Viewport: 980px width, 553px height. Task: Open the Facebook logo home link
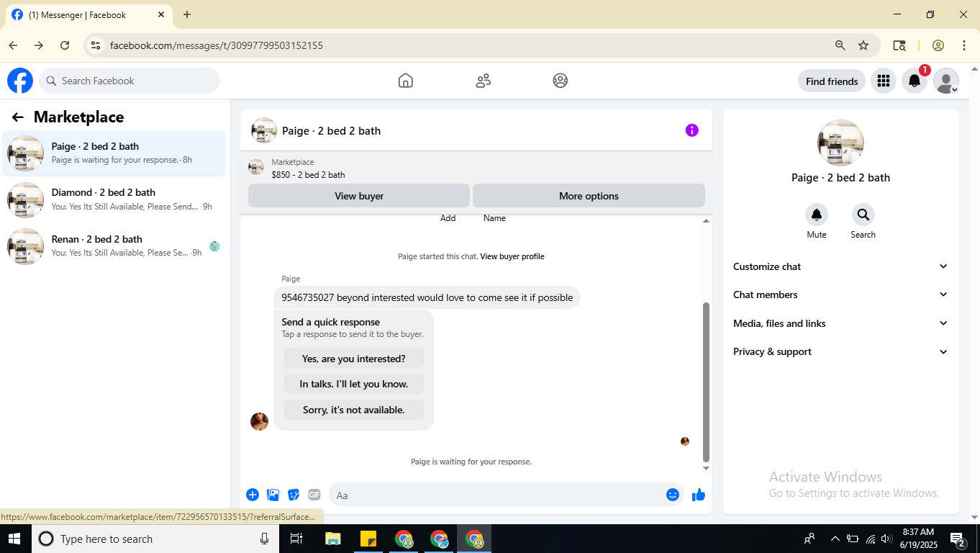click(x=20, y=81)
